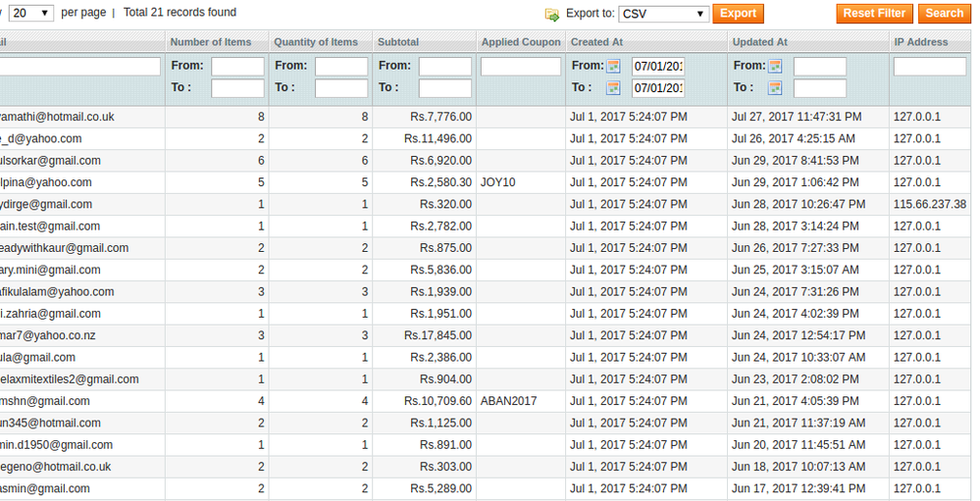Expand the per page dropdown showing 20

tap(31, 13)
